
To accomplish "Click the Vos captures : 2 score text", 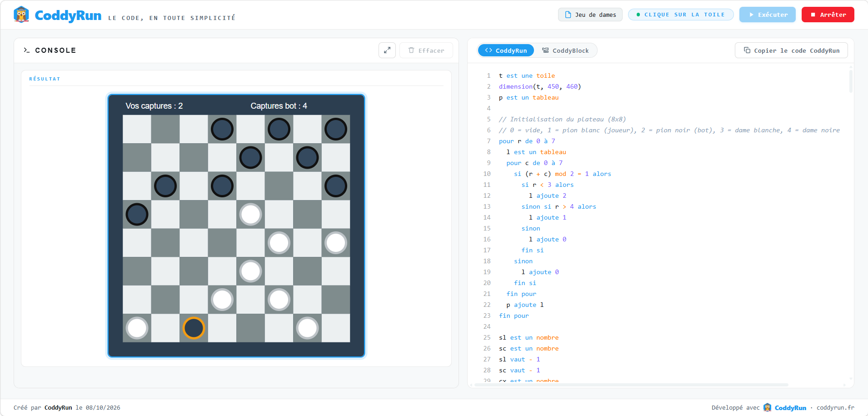I will (154, 106).
